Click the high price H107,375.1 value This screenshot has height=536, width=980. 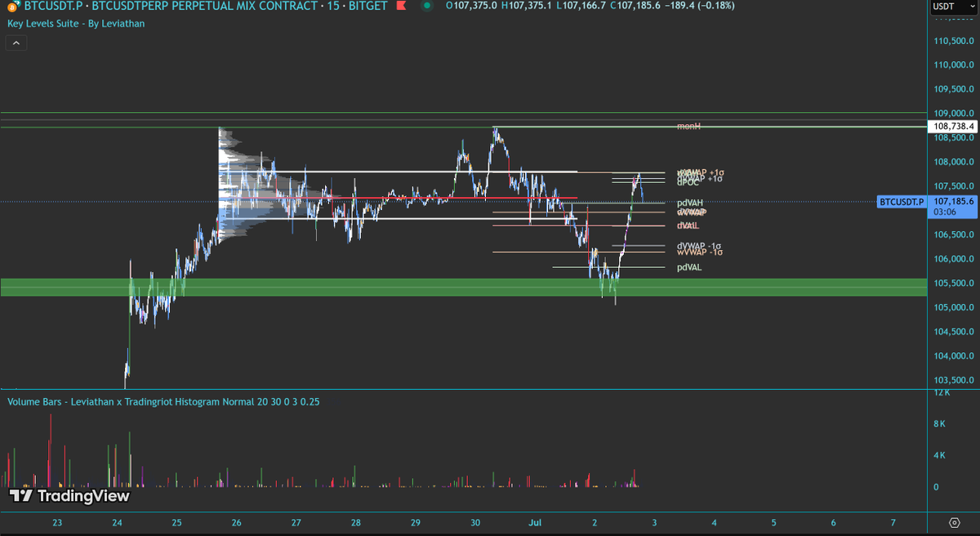[527, 7]
